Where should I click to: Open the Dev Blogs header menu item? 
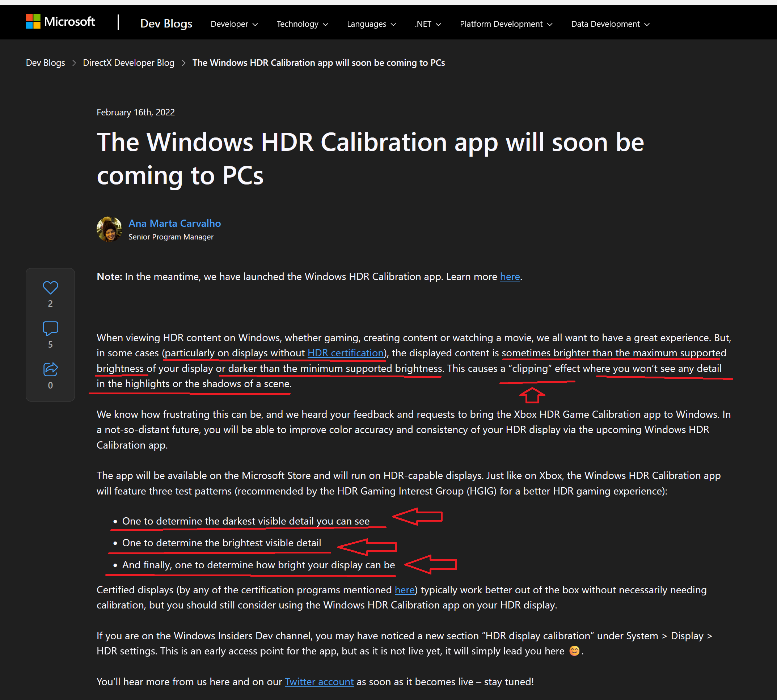166,24
